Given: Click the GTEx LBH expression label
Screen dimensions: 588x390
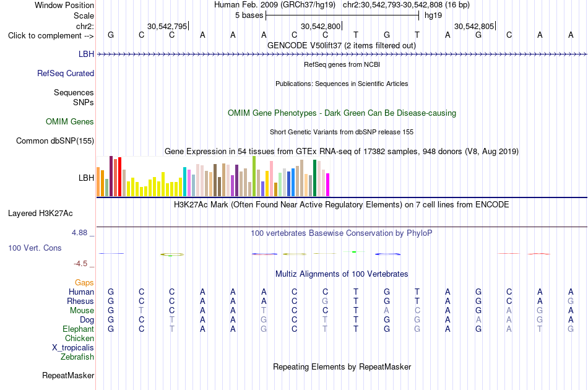Looking at the screenshot, I should [x=86, y=178].
